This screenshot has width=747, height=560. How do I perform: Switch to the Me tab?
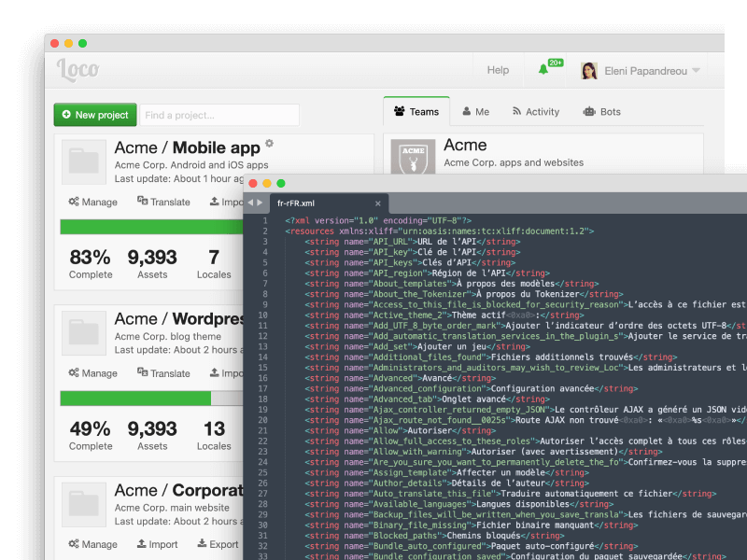(x=475, y=112)
